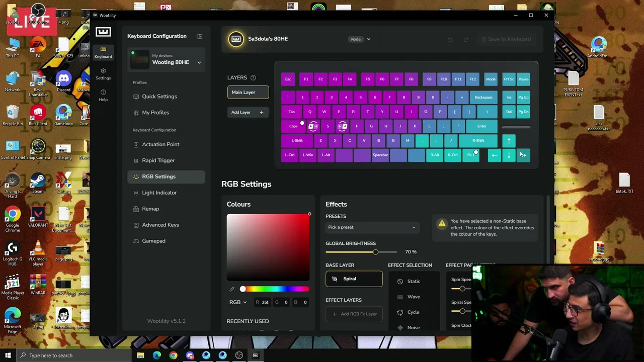Select the down arrow key

click(x=509, y=155)
